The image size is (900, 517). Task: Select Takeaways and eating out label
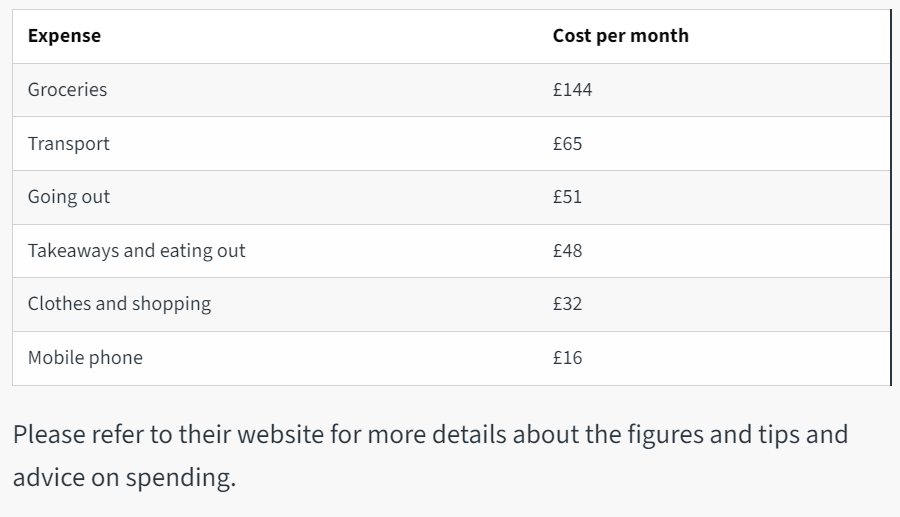tap(136, 251)
